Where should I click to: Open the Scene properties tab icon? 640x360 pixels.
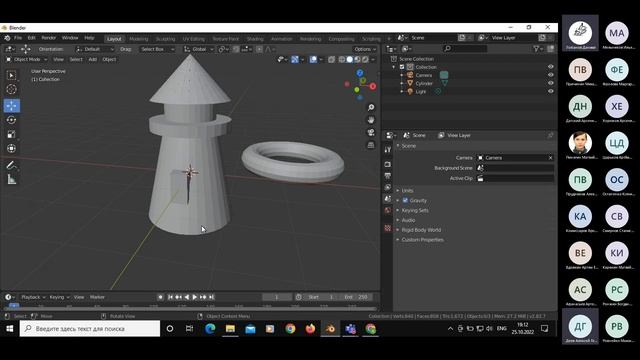(x=387, y=199)
